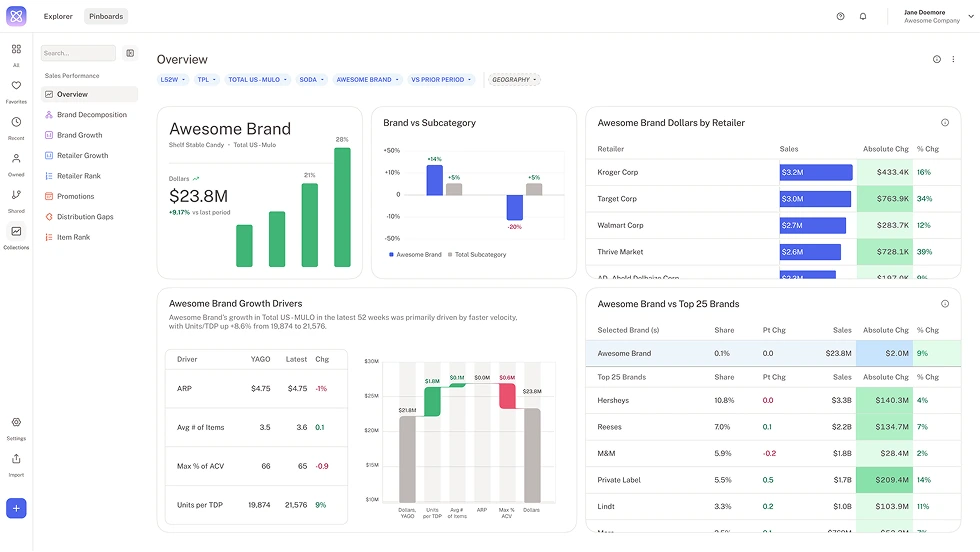
Task: Click the Import upload icon
Action: [16, 459]
